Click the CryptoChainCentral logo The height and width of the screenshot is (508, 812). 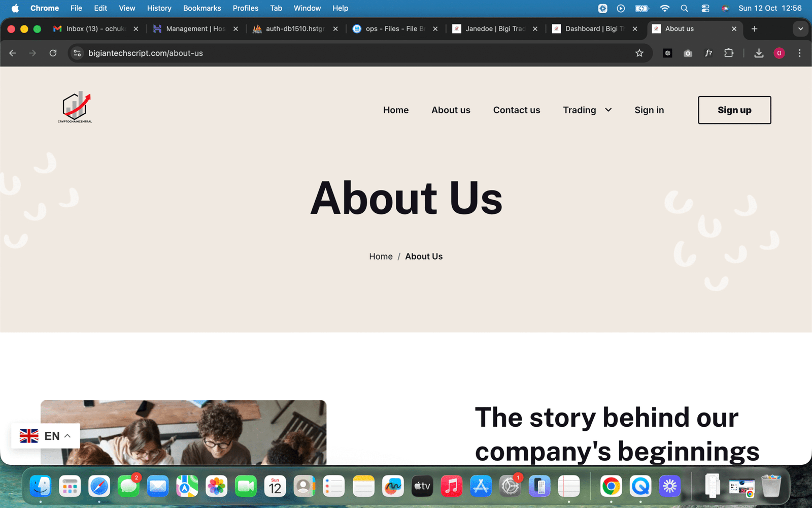tap(75, 107)
